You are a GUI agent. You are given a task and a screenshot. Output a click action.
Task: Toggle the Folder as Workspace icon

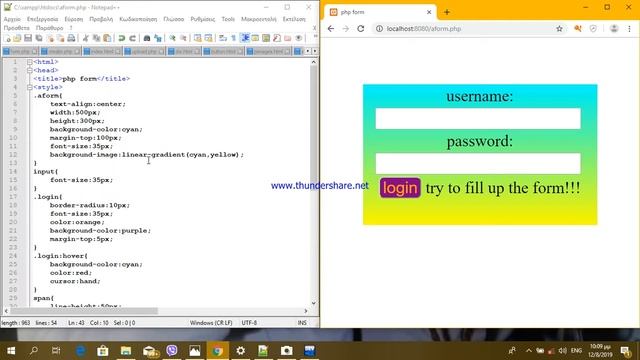[288, 38]
